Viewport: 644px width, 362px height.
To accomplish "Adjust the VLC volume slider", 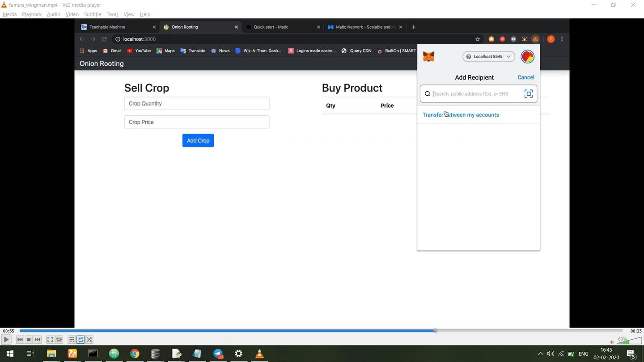I will (x=630, y=341).
